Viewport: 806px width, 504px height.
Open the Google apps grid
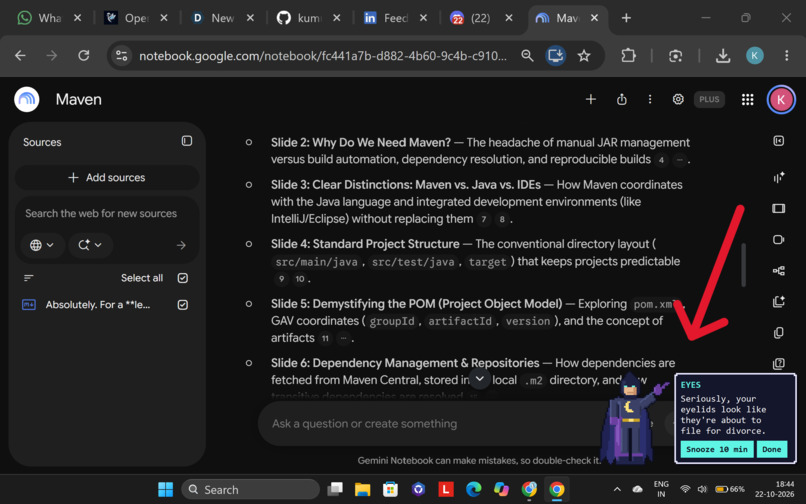(x=747, y=99)
